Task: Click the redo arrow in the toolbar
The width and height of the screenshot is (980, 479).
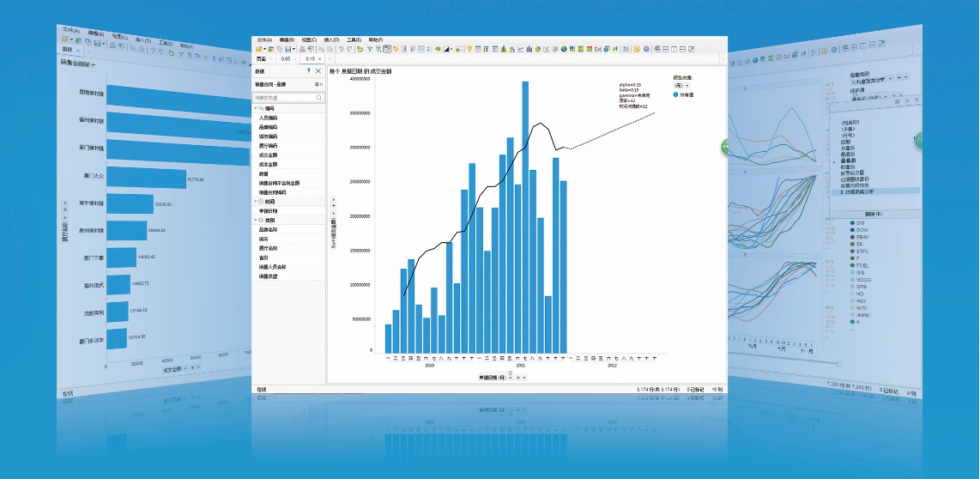Action: click(349, 50)
